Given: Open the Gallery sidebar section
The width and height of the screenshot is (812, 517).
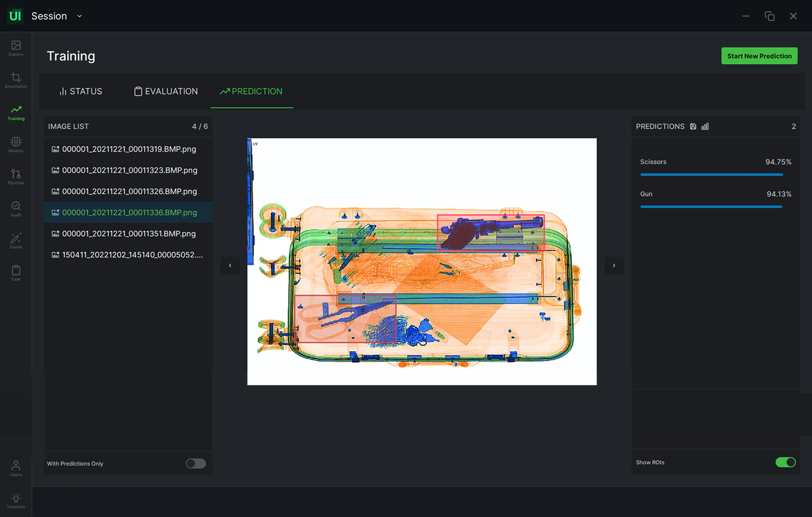Looking at the screenshot, I should tap(16, 48).
